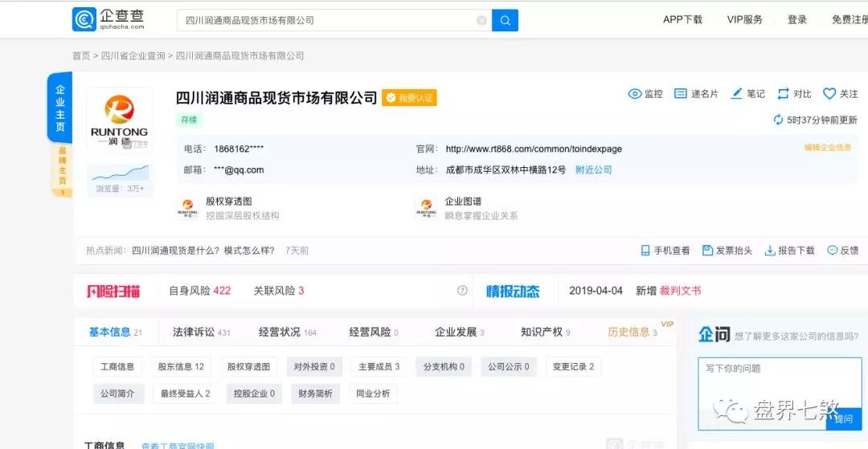
Task: Open VIP服务 page
Action: [744, 20]
